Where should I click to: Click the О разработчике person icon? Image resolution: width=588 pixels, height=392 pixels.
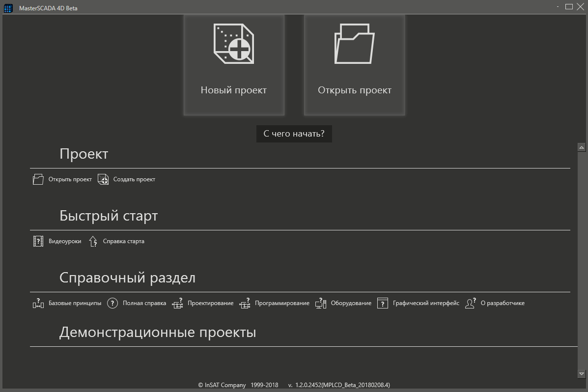471,303
